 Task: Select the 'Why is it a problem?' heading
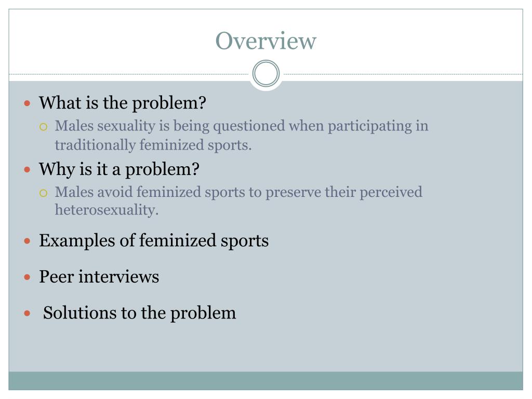click(119, 169)
